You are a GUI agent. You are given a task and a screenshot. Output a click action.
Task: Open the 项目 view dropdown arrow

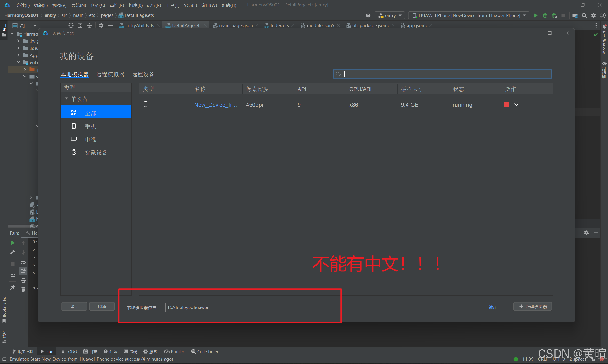(35, 26)
